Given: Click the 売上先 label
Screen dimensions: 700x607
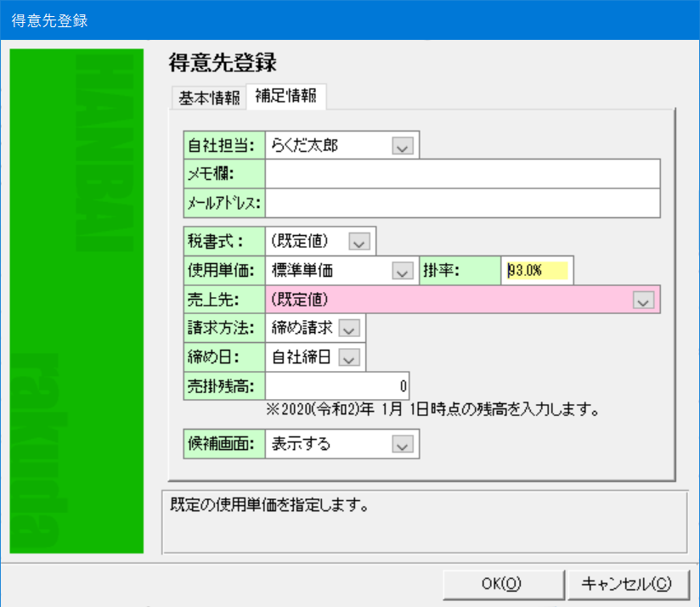Looking at the screenshot, I should (224, 300).
